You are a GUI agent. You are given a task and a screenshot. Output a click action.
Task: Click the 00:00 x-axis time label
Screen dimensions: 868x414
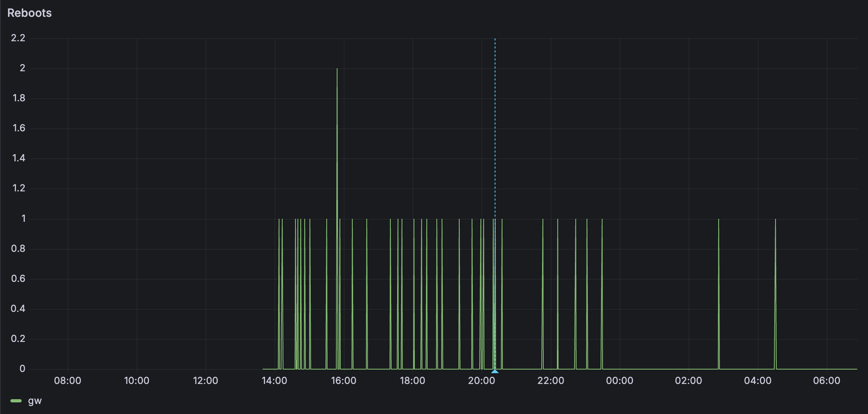click(x=619, y=381)
